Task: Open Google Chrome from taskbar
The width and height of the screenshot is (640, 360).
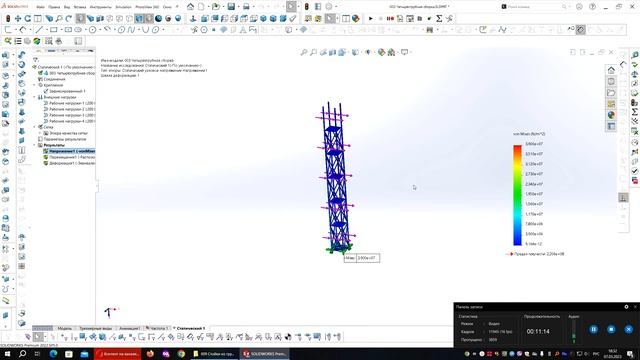Action: 181,354
